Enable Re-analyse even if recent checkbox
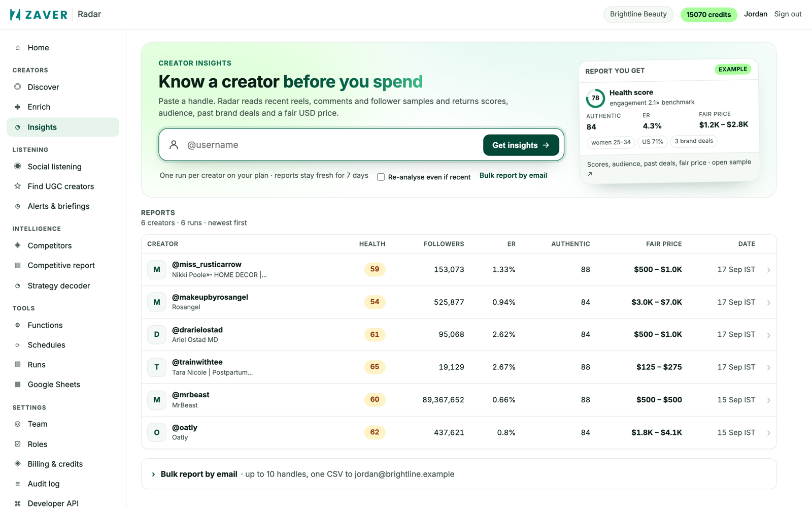812x508 pixels. pyautogui.click(x=381, y=177)
